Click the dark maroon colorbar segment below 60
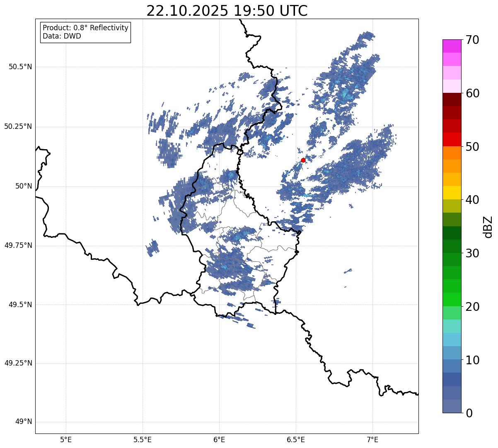This screenshot has height=448, width=498. coord(452,100)
